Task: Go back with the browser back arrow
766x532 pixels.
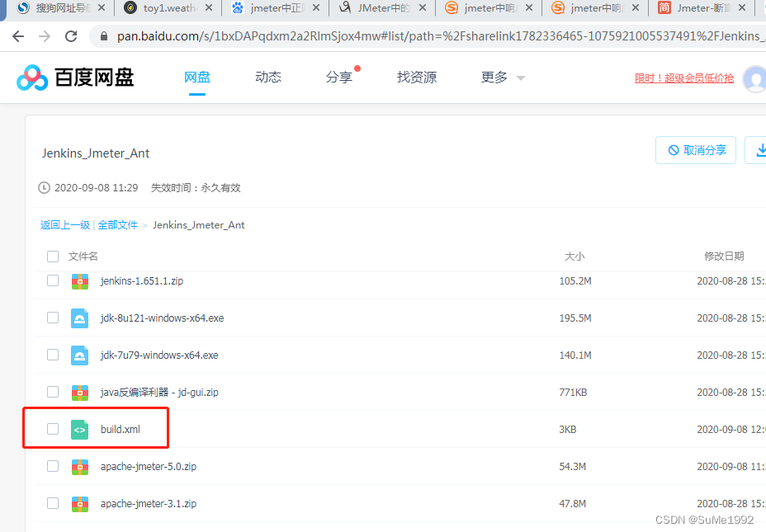Action: 18,36
